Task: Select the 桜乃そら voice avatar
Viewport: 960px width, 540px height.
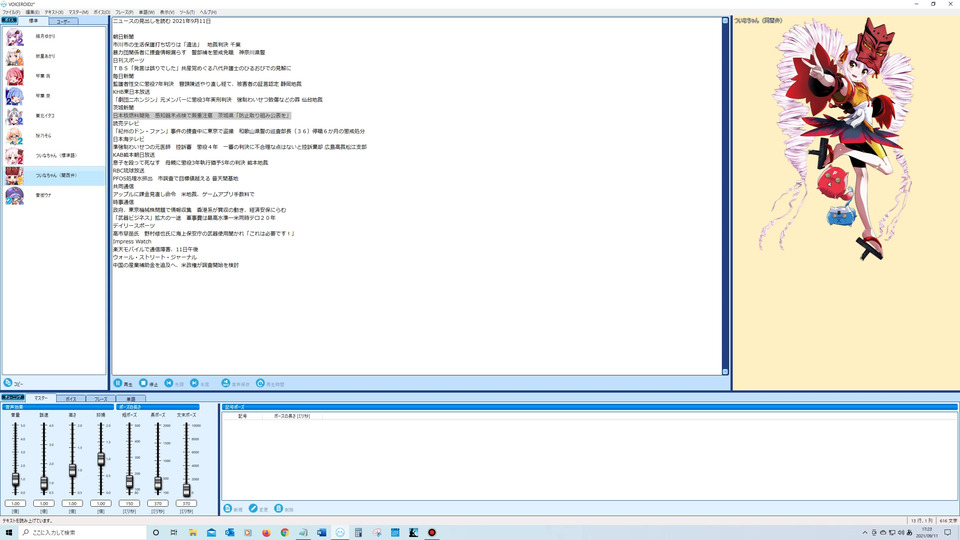Action: click(x=15, y=136)
